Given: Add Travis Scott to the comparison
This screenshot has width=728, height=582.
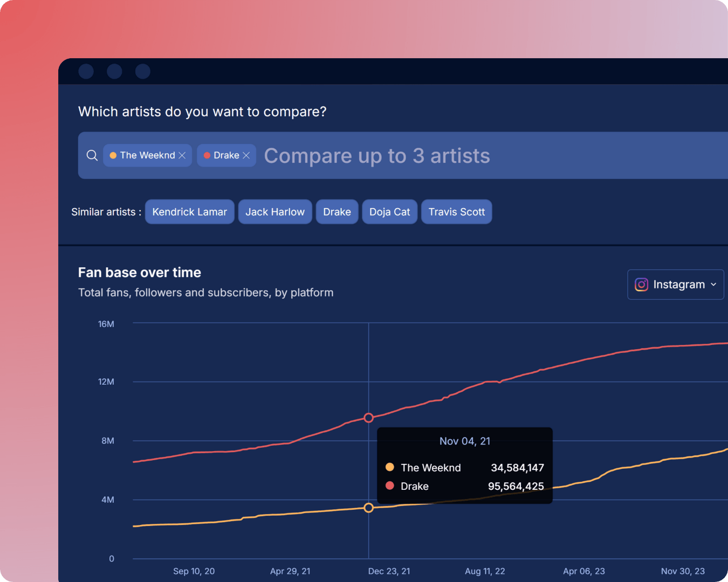Looking at the screenshot, I should coord(456,212).
